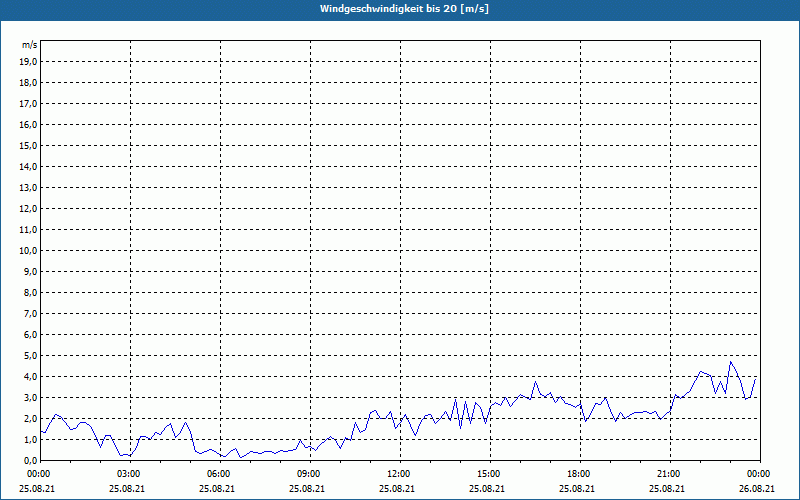Click the 1,0 y-axis label
Viewport: 800px width, 500px height.
coord(30,439)
